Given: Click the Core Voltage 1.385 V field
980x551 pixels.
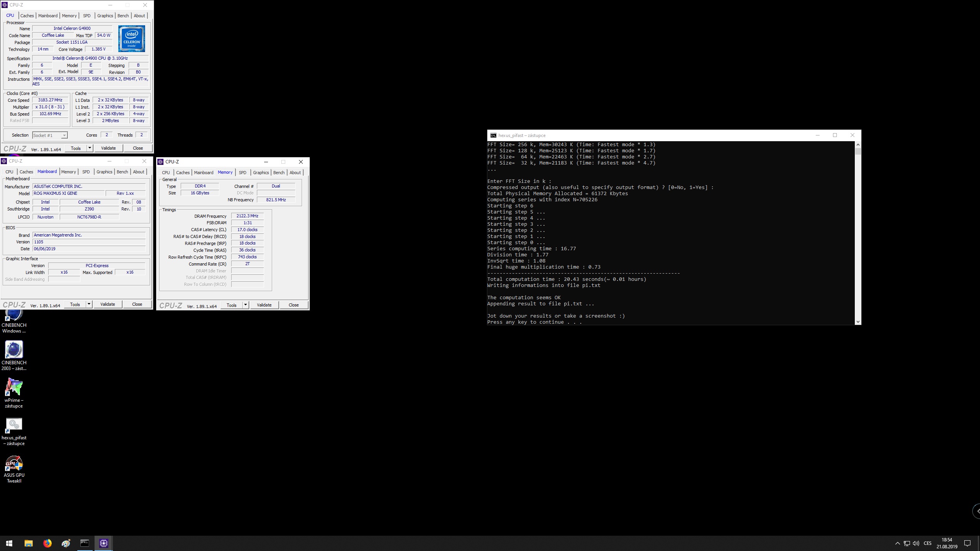Looking at the screenshot, I should point(99,49).
